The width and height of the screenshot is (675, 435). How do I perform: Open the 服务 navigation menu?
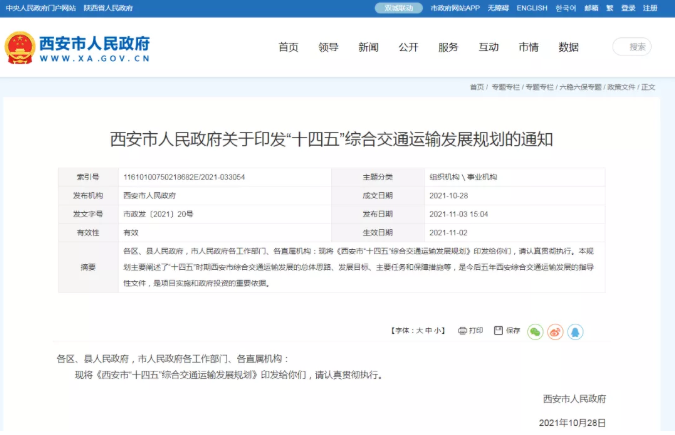[448, 47]
